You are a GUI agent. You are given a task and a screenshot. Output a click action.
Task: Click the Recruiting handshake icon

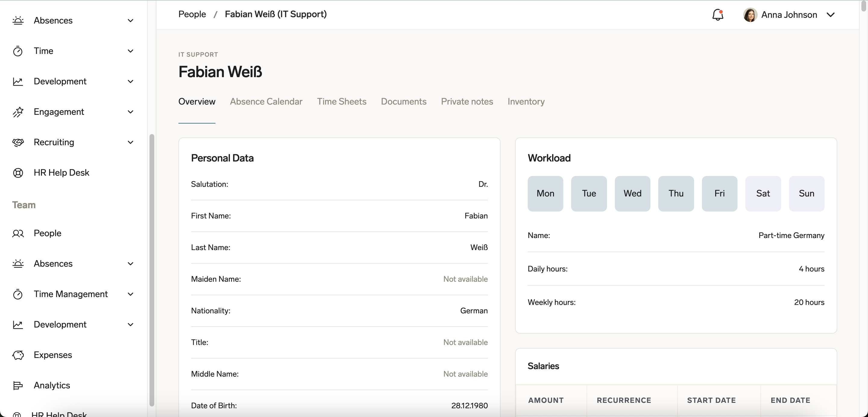(18, 142)
